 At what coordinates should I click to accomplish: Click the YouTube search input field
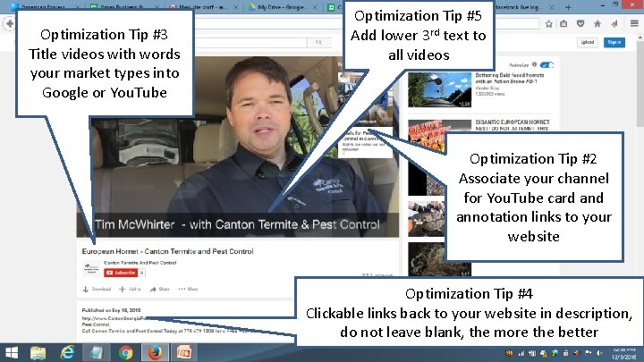pos(250,42)
